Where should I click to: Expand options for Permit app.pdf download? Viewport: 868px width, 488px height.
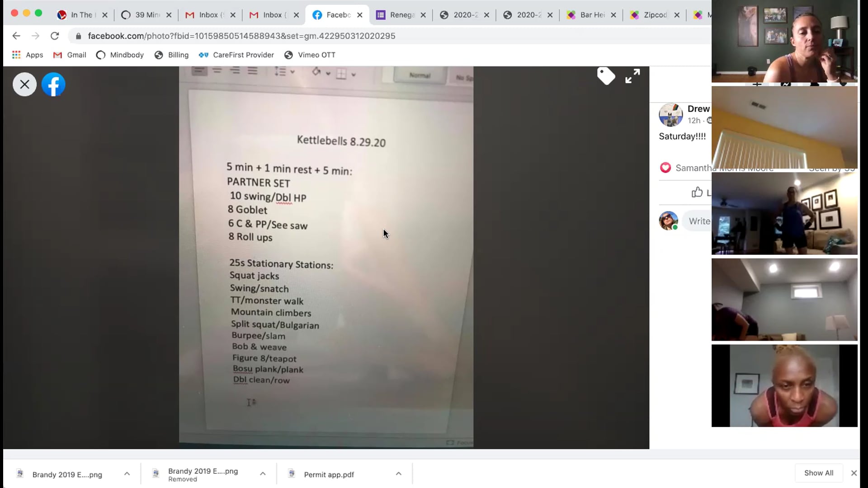pos(398,474)
